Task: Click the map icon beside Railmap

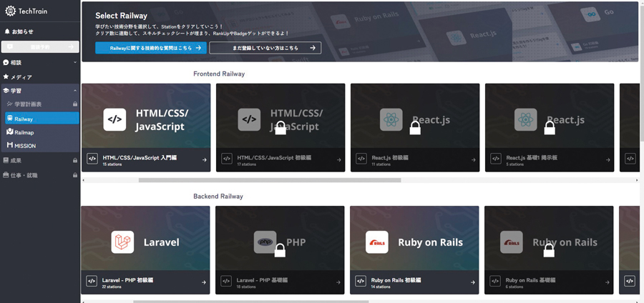Action: click(x=10, y=131)
